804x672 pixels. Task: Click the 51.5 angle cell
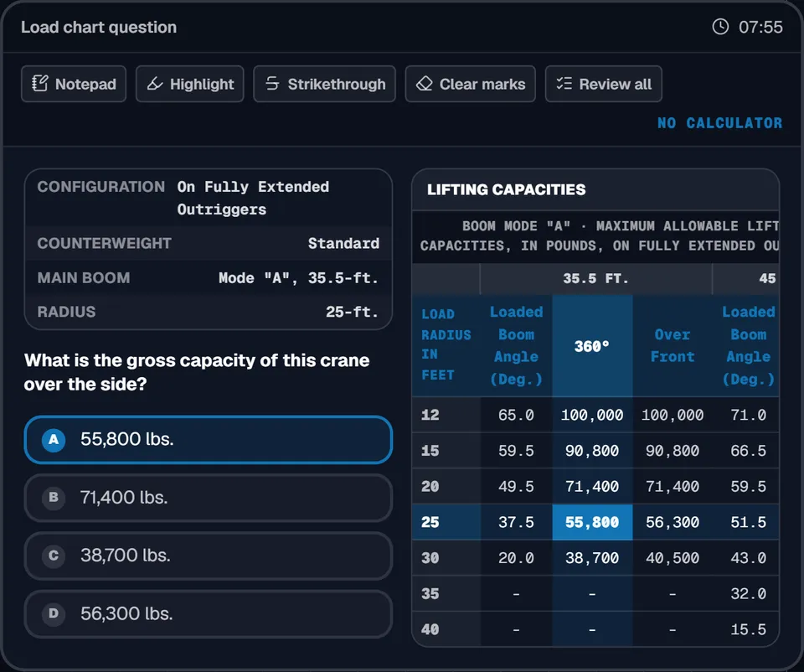pos(748,522)
